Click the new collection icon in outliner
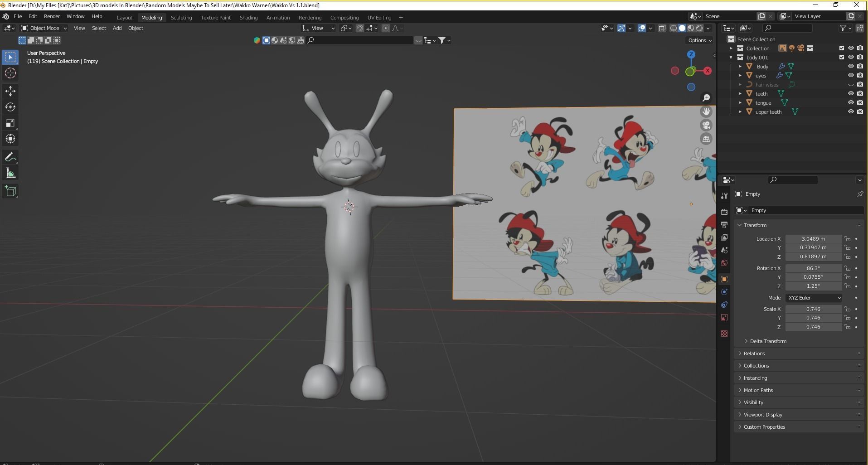Image resolution: width=868 pixels, height=465 pixels. [859, 28]
